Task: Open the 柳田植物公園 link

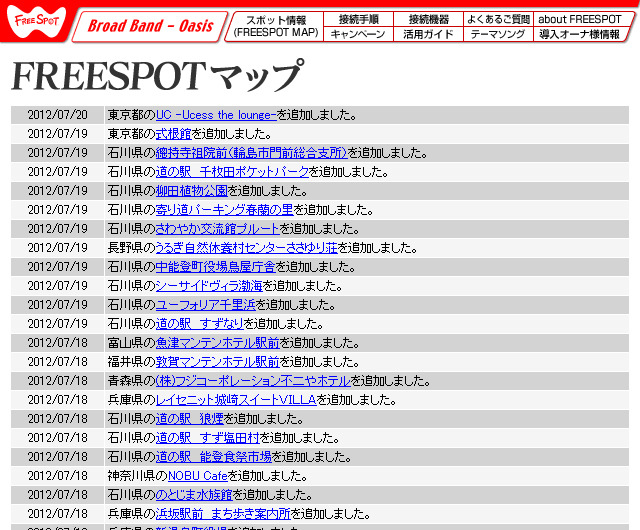Action: pyautogui.click(x=191, y=191)
